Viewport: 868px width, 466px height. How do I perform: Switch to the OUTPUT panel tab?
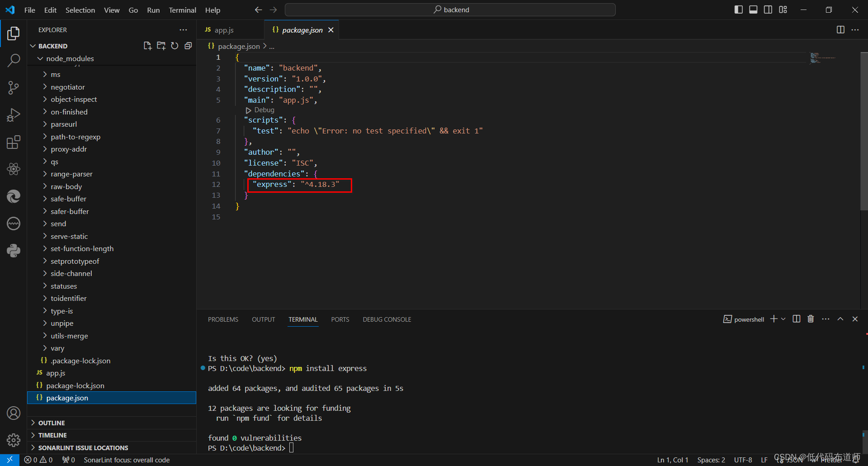click(264, 319)
